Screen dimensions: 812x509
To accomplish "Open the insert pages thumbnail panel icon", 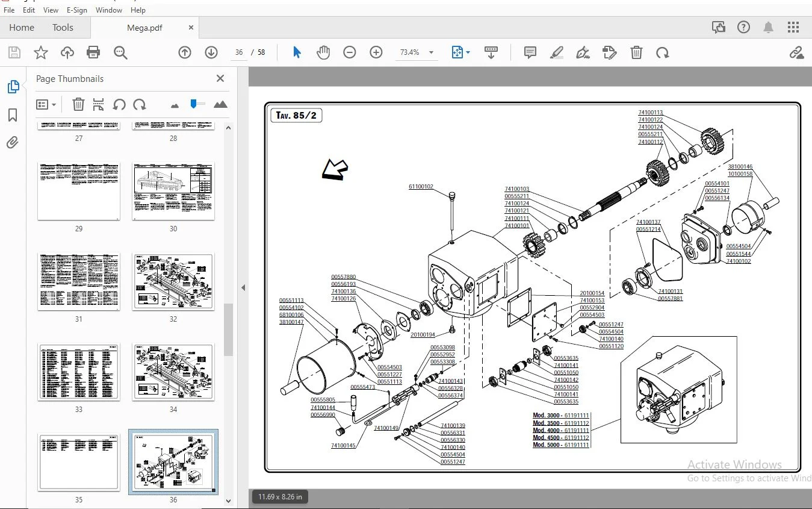I will coord(99,104).
